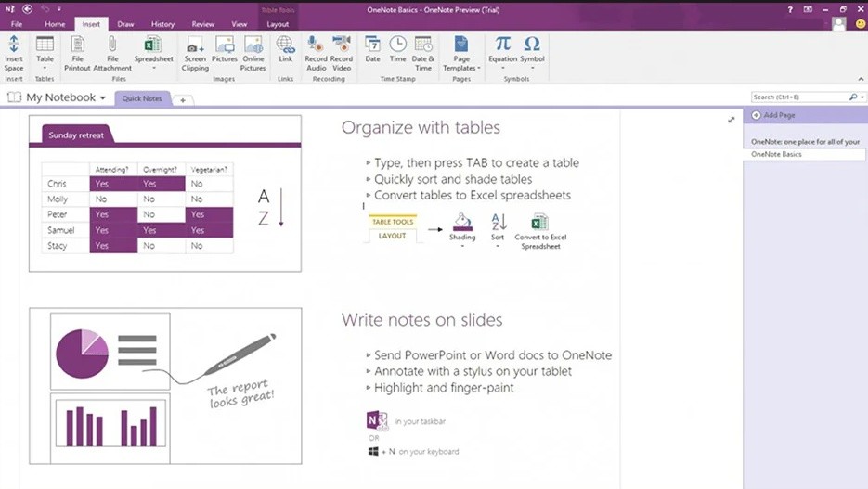This screenshot has height=489, width=868.
Task: Click in the Search (Ctrl+E) box
Action: [800, 97]
